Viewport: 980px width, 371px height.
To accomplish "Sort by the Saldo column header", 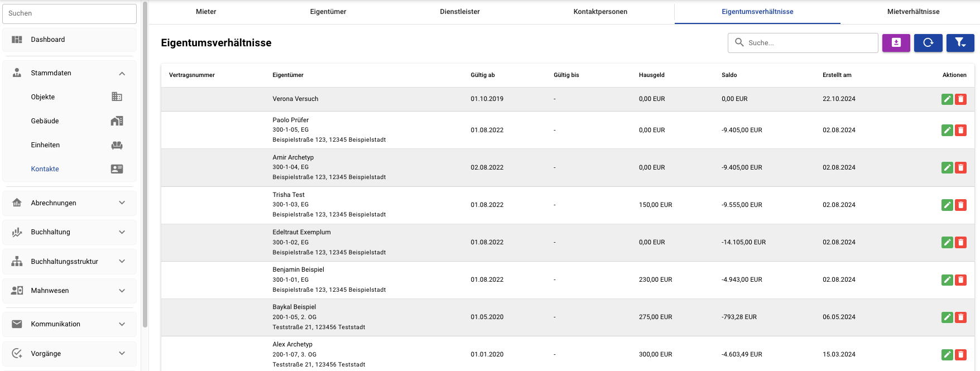I will click(729, 75).
